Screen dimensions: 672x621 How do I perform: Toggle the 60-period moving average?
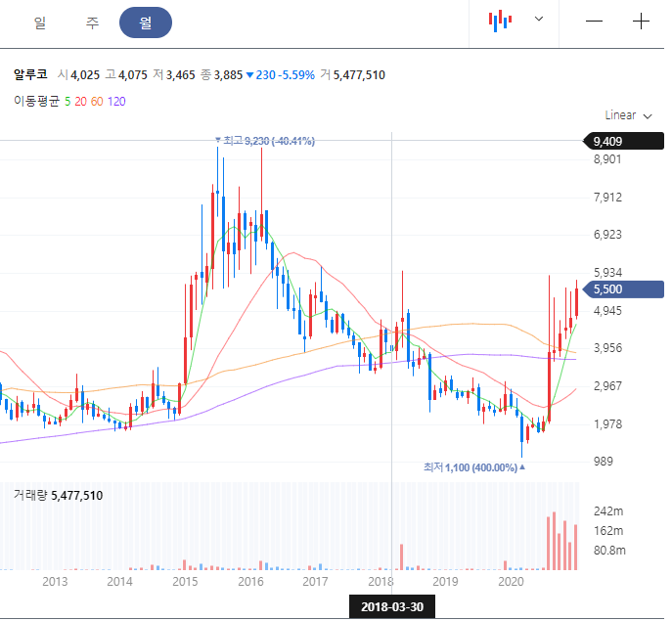(x=97, y=102)
